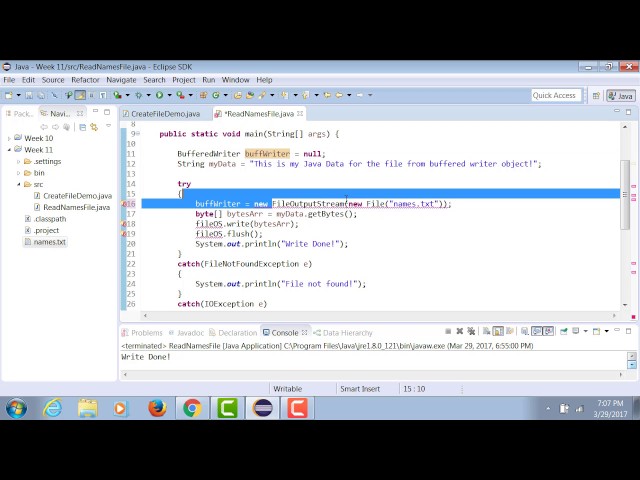Viewport: 640px width, 480px height.
Task: Open the New file dropdown arrow
Action: (x=18, y=95)
